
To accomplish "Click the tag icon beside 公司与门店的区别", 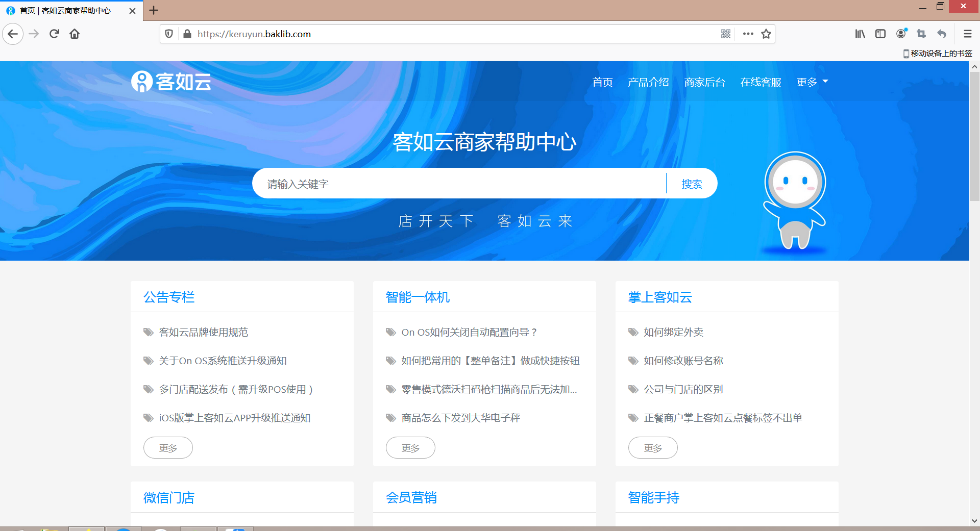I will (x=633, y=390).
